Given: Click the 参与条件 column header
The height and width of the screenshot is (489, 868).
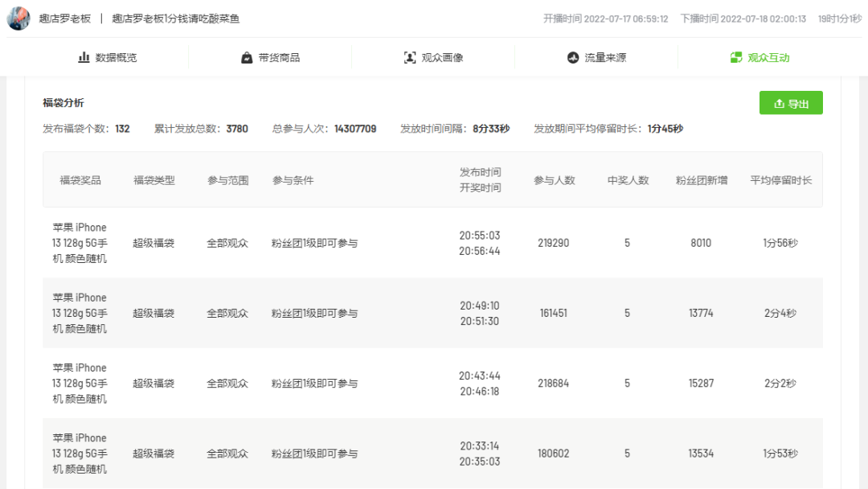Looking at the screenshot, I should point(293,180).
